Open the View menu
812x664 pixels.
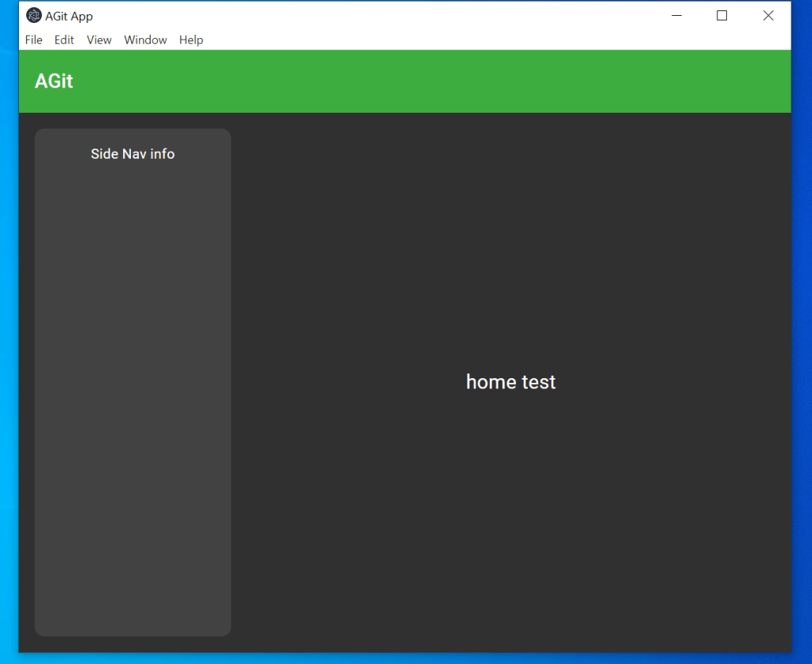(99, 40)
